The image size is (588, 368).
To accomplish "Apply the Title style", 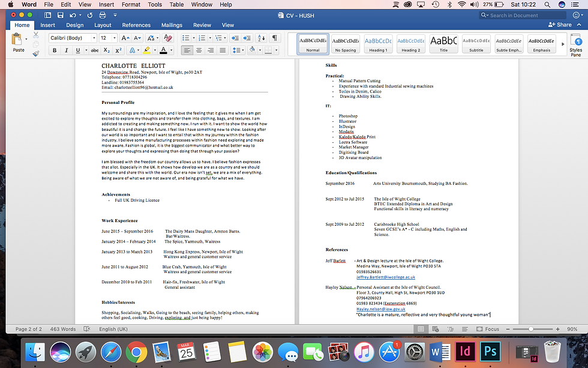I will [443, 44].
